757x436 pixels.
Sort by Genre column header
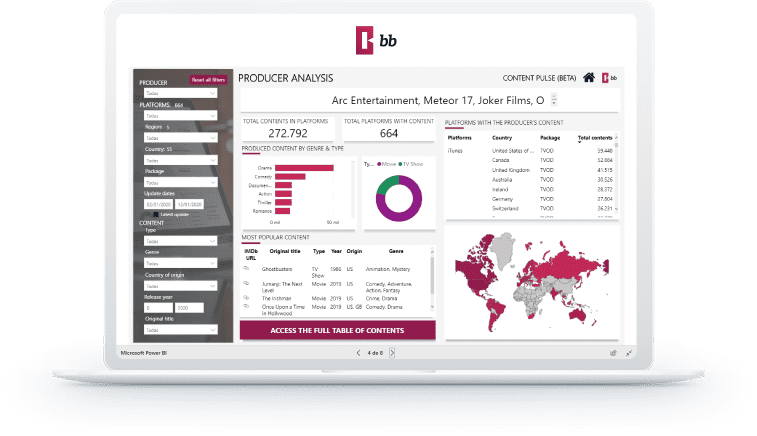[396, 251]
